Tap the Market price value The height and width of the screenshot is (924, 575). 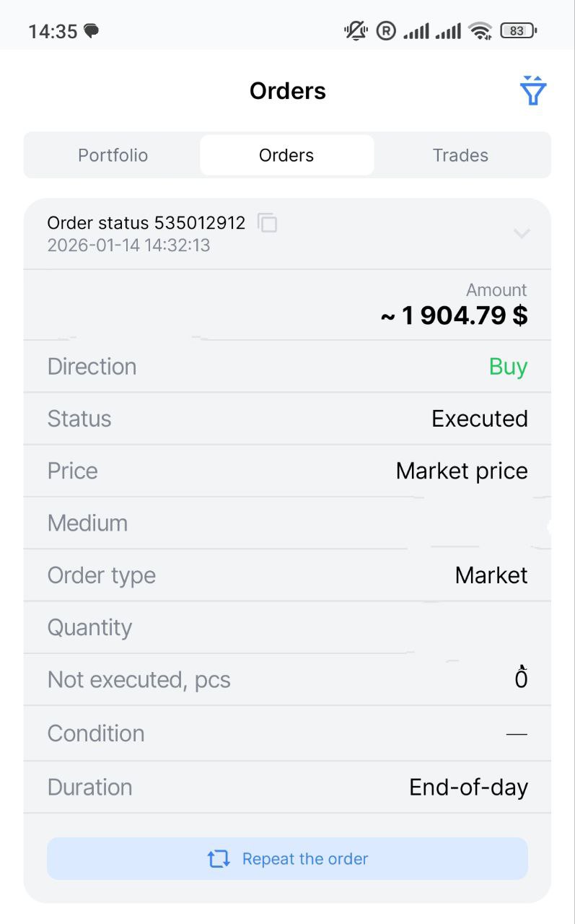click(462, 471)
